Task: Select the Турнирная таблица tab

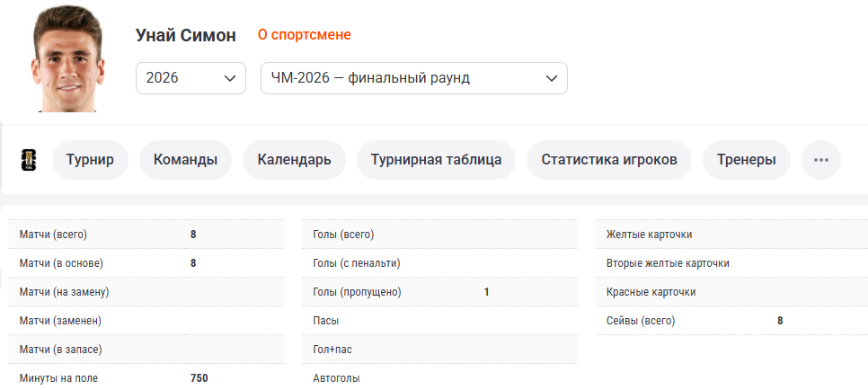Action: click(x=436, y=160)
